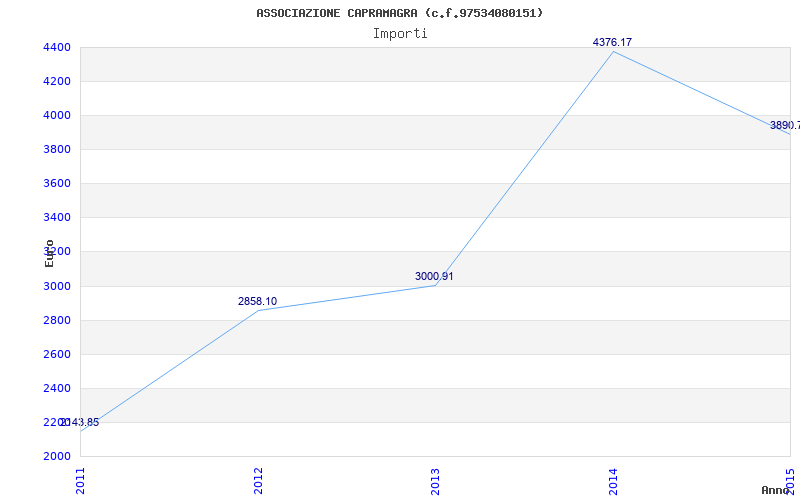Image resolution: width=800 pixels, height=500 pixels.
Task: Click the 4400 y-axis tick label
Action: tap(57, 47)
